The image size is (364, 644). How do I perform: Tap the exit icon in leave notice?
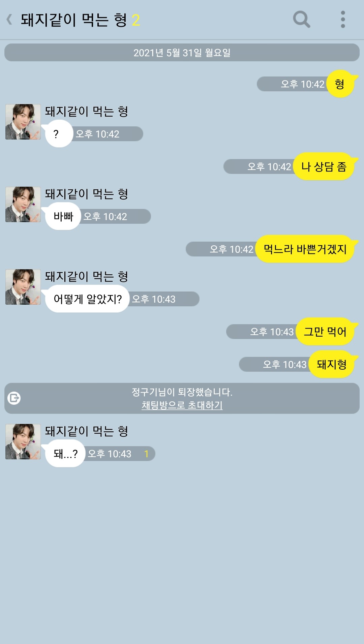pos(14,398)
